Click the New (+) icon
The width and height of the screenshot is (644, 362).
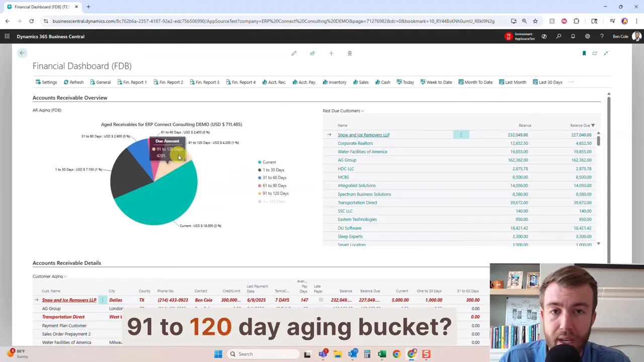331,53
